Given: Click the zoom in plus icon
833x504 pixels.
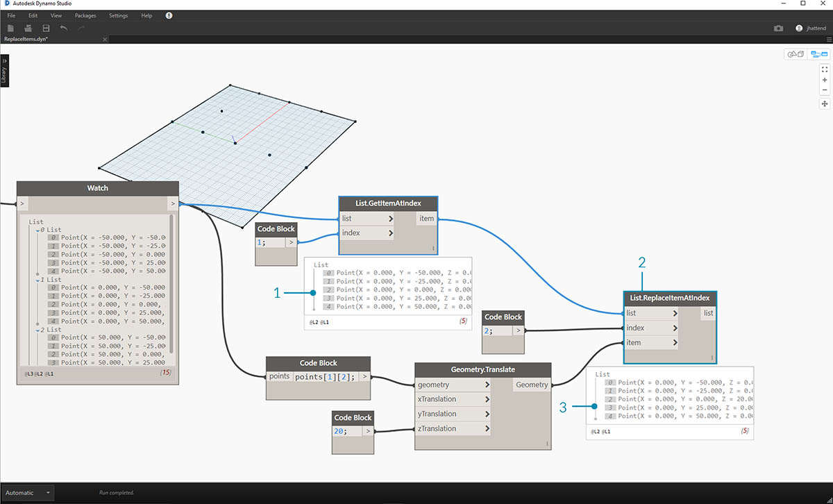Looking at the screenshot, I should click(x=825, y=80).
